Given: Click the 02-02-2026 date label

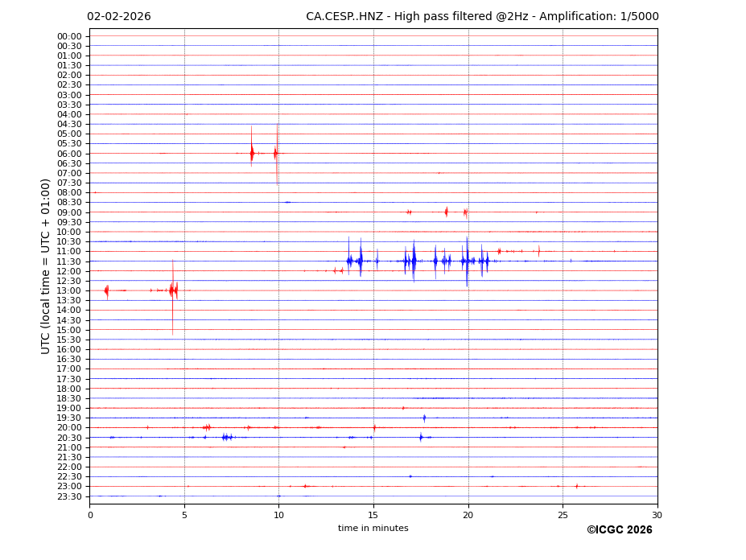Looking at the screenshot, I should (118, 17).
